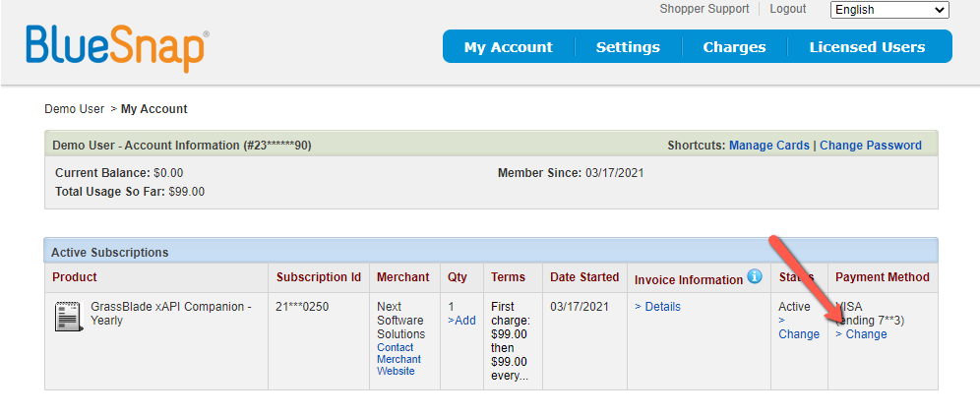Open the Manage Cards shortcut

pyautogui.click(x=768, y=145)
